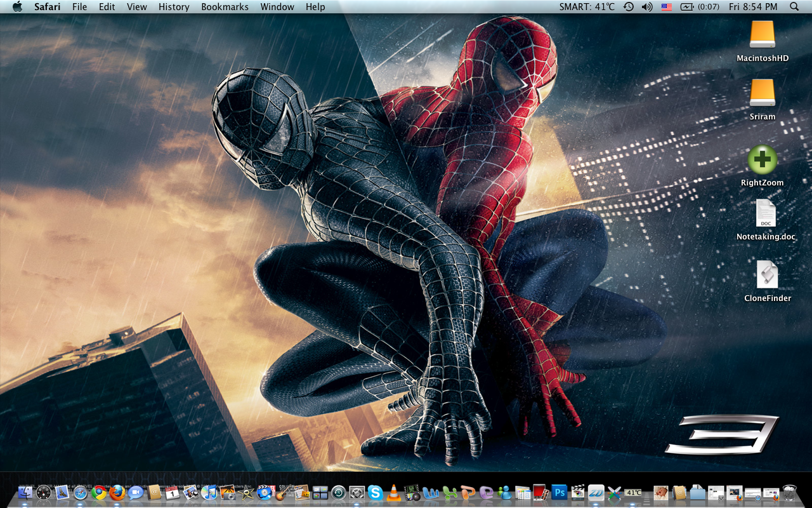812x508 pixels.
Task: Open the File menu
Action: [x=80, y=7]
